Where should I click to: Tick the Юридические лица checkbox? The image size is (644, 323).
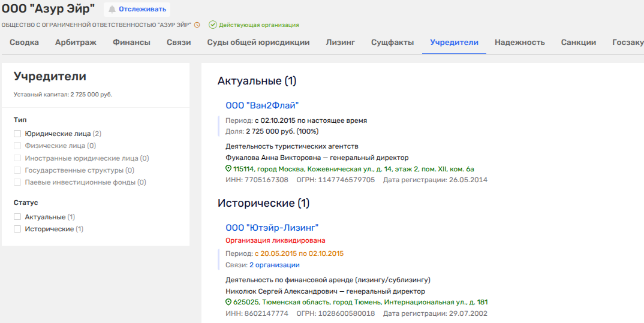17,134
